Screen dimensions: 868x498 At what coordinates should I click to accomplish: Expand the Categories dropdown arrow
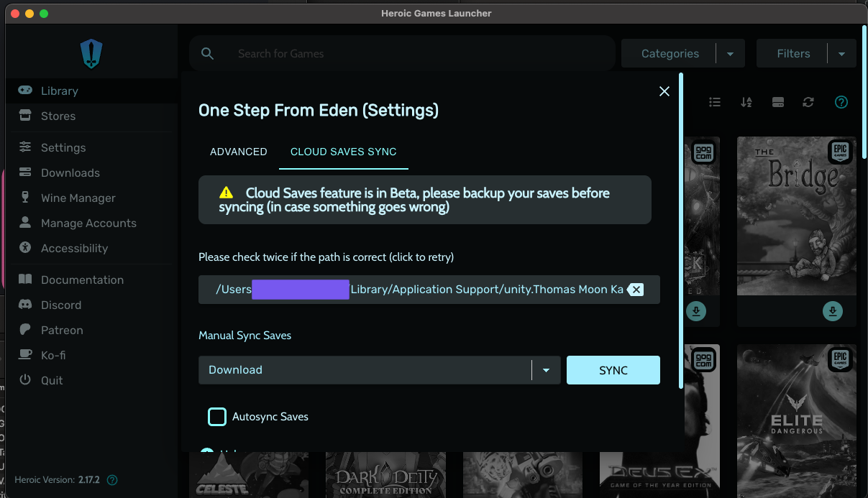coord(731,53)
